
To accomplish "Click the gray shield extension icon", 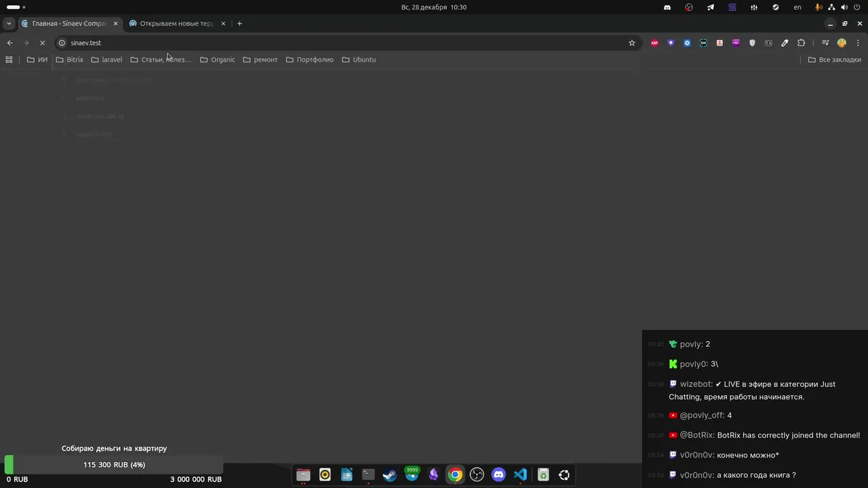I will tap(752, 43).
